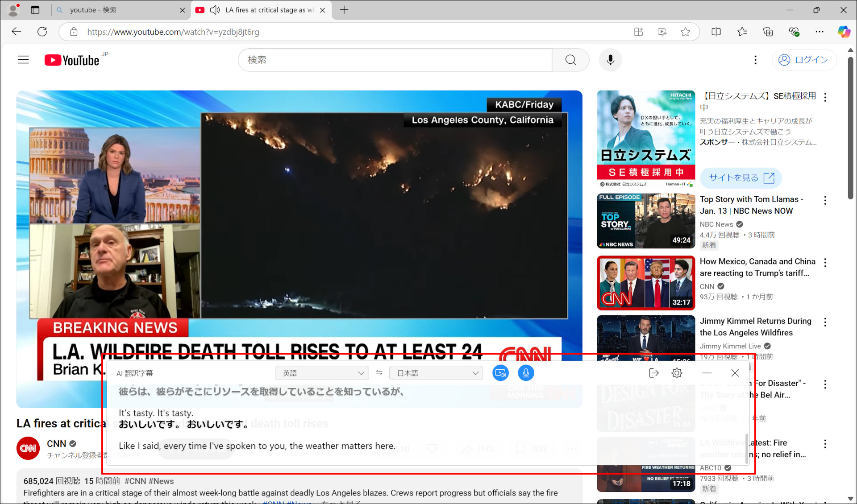
Task: Open the translation subtitle panel settings gear
Action: 677,373
